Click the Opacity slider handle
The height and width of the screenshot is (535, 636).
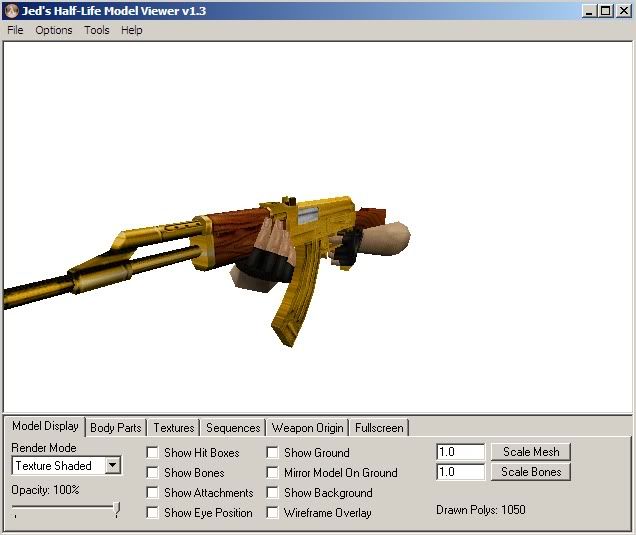click(117, 509)
